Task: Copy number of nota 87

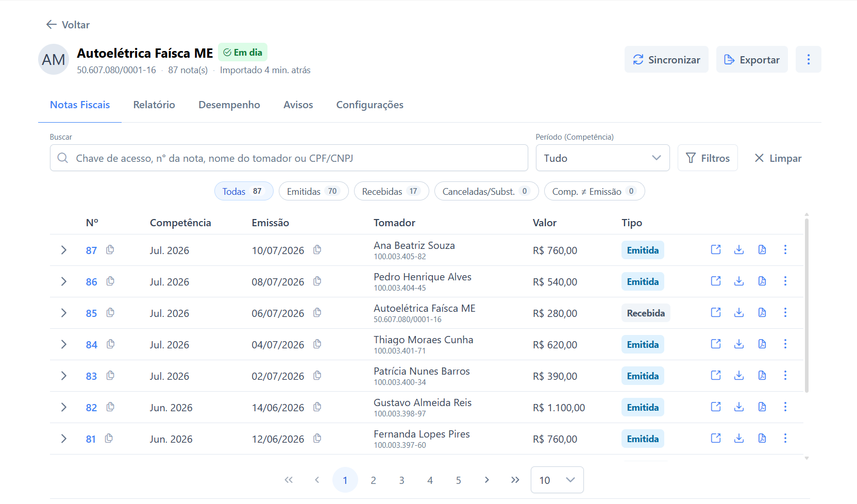Action: click(x=110, y=250)
